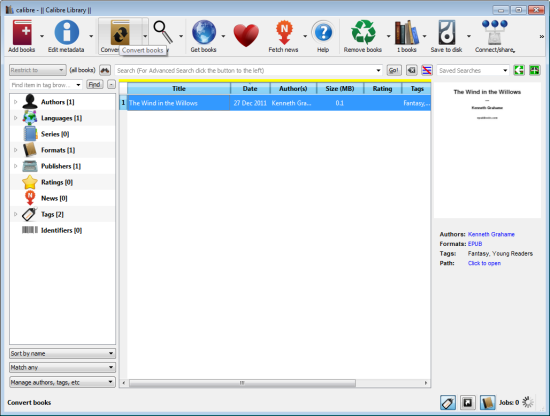Select News [0] in tag browser
Viewport: 550px width, 416px height.
54,198
